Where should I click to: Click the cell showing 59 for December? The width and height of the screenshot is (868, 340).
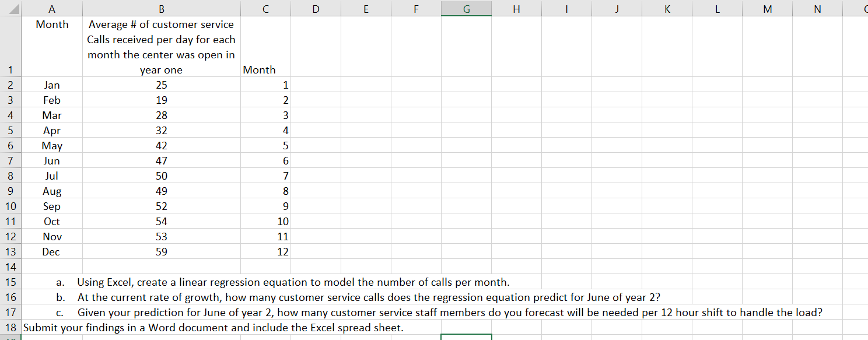162,251
